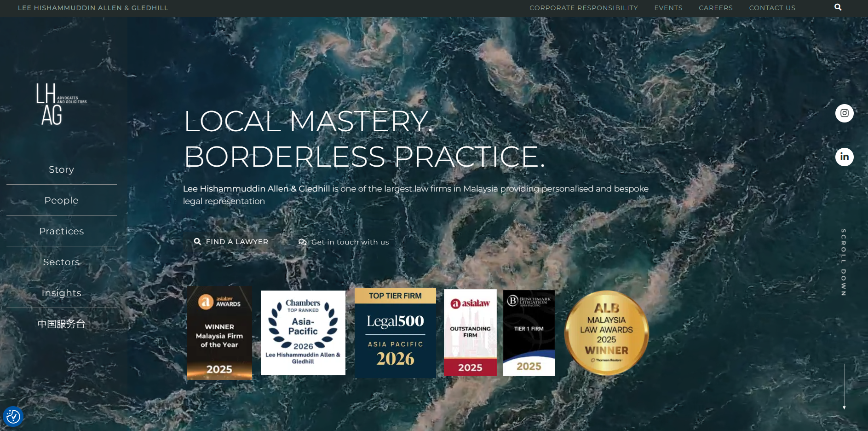Click Contact Us in top bar

(x=772, y=8)
